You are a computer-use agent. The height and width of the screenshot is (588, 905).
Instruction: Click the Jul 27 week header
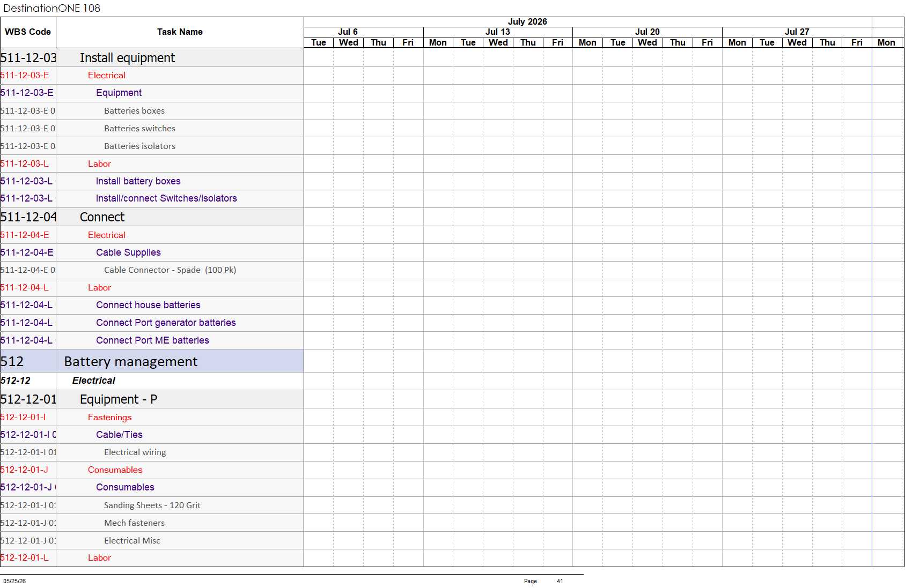797,32
